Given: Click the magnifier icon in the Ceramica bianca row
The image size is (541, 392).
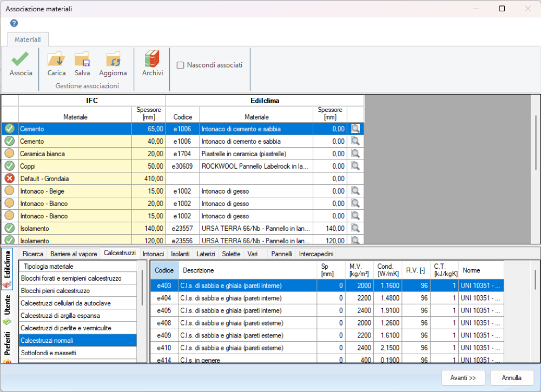Looking at the screenshot, I should pos(355,154).
